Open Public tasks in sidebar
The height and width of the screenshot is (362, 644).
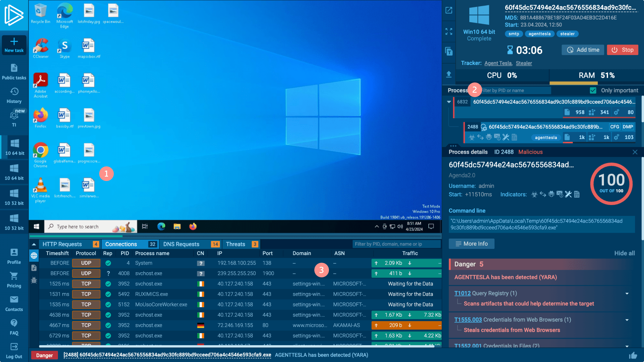tap(14, 68)
